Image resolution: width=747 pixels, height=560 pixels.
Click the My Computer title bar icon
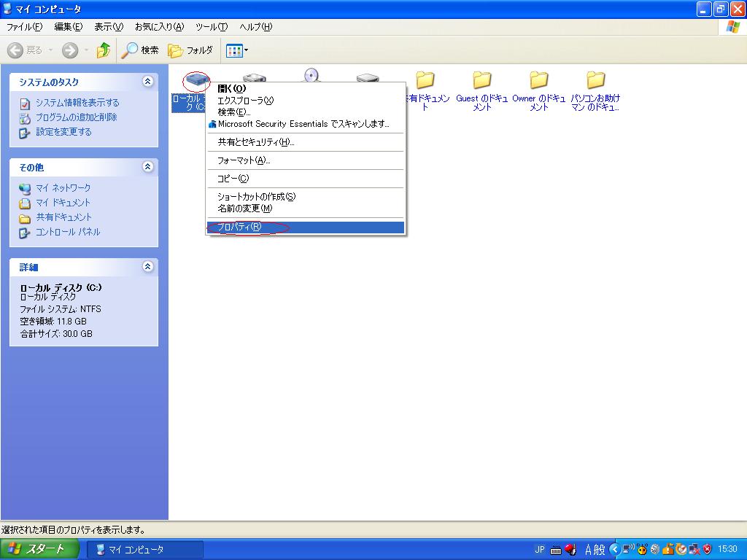[x=7, y=9]
